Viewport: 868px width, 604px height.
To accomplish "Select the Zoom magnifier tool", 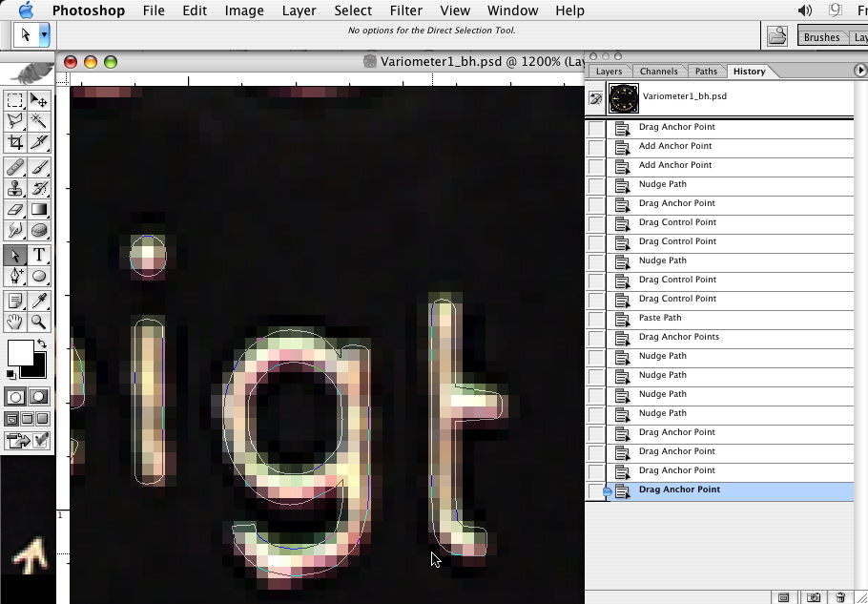I will pos(39,323).
